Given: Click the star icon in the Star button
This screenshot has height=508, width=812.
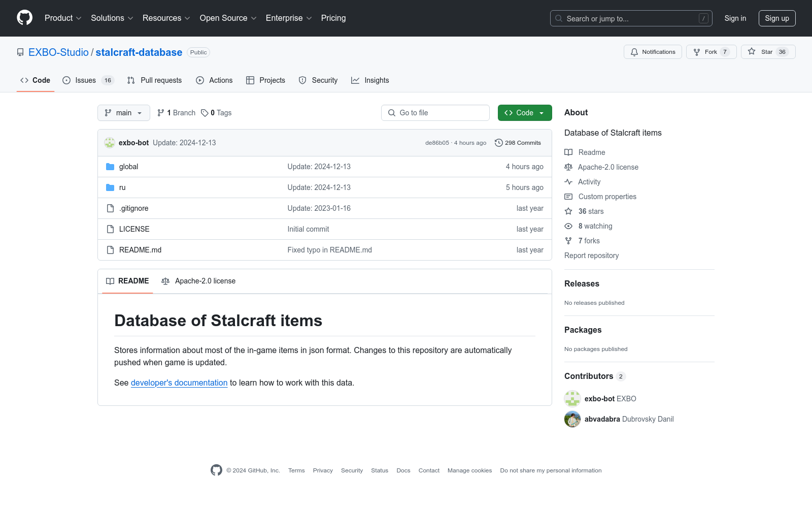Looking at the screenshot, I should (752, 51).
